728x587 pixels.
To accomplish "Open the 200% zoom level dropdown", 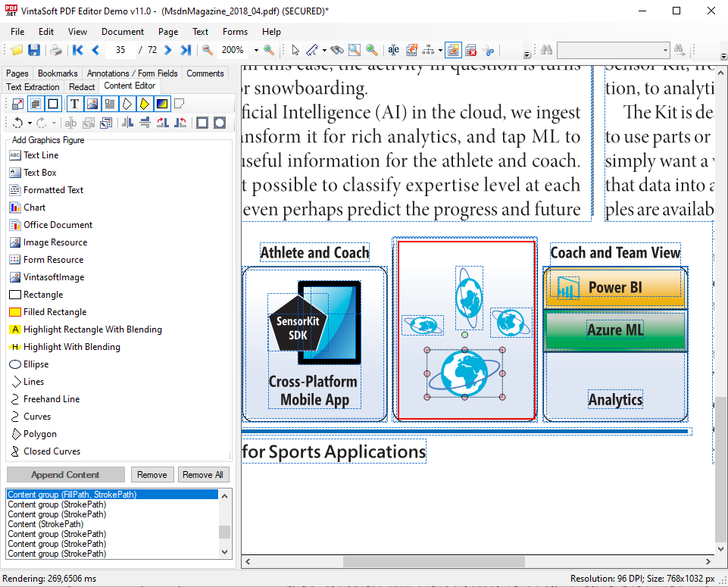I will coord(257,50).
